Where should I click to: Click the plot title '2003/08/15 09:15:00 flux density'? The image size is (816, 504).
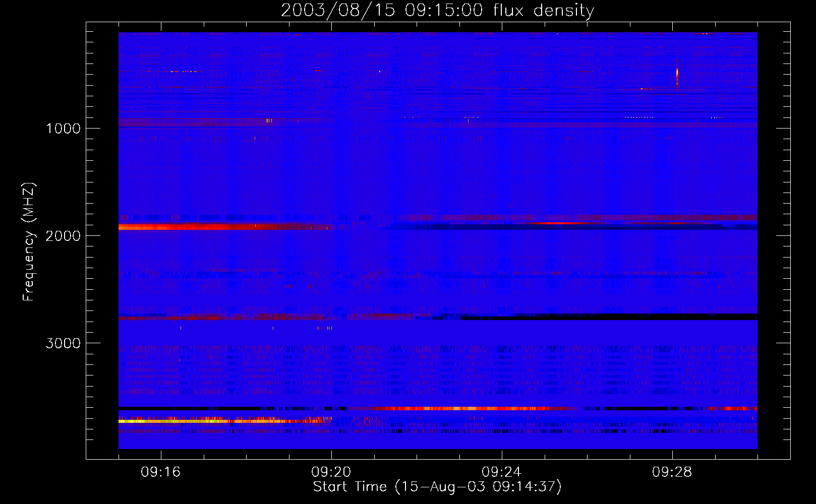pyautogui.click(x=437, y=10)
